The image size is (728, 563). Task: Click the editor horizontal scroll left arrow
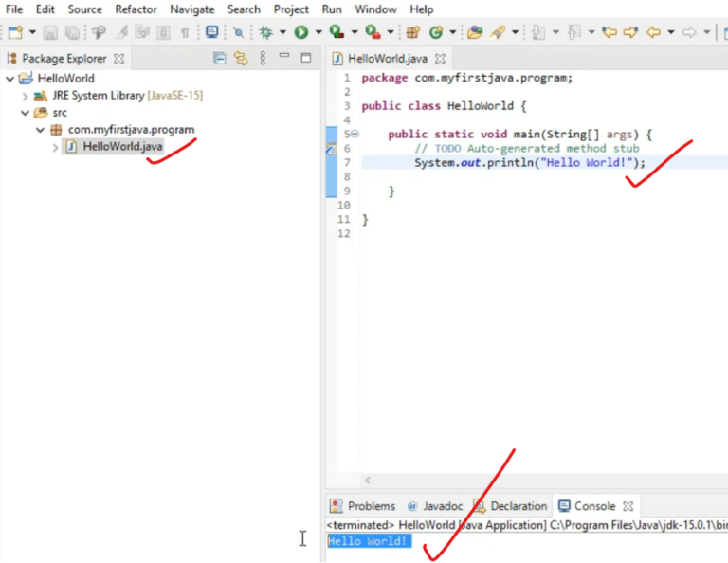pos(367,481)
